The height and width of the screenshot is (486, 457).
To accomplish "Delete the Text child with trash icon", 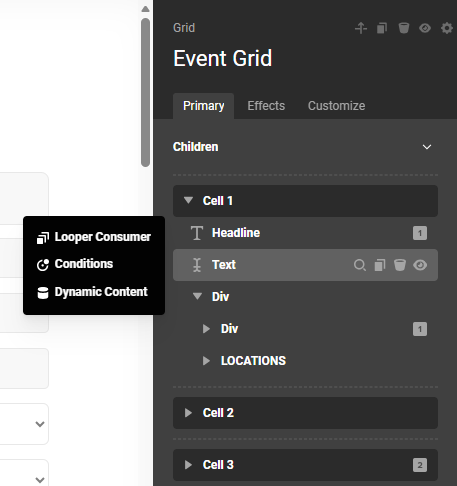I will 400,265.
